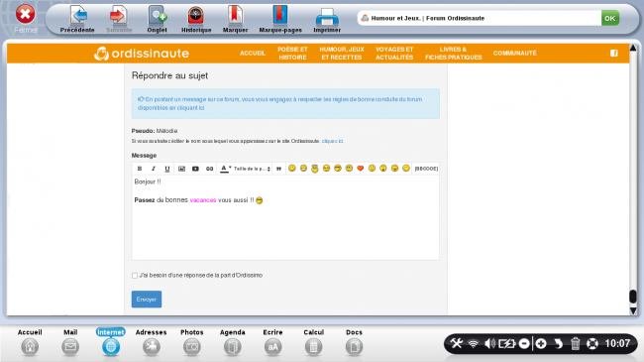644x362 pixels.
Task: Zoom in with the tray plus button
Action: pyautogui.click(x=541, y=343)
